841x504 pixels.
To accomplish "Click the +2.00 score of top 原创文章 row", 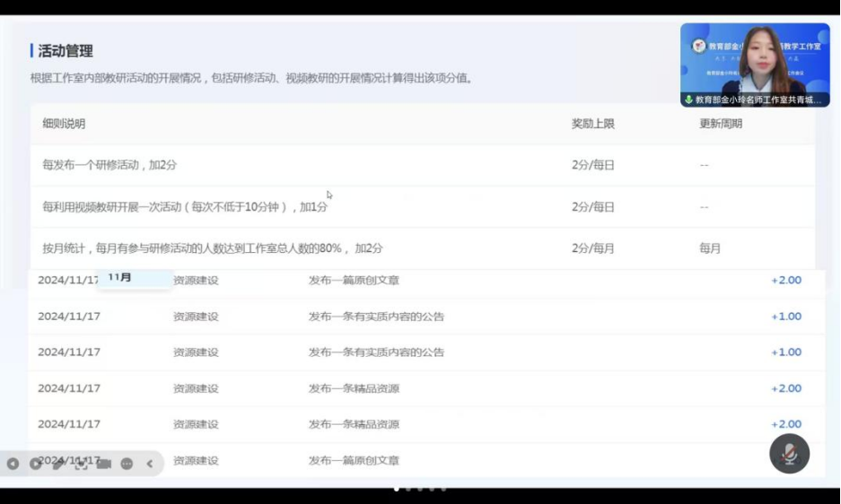I will (786, 280).
